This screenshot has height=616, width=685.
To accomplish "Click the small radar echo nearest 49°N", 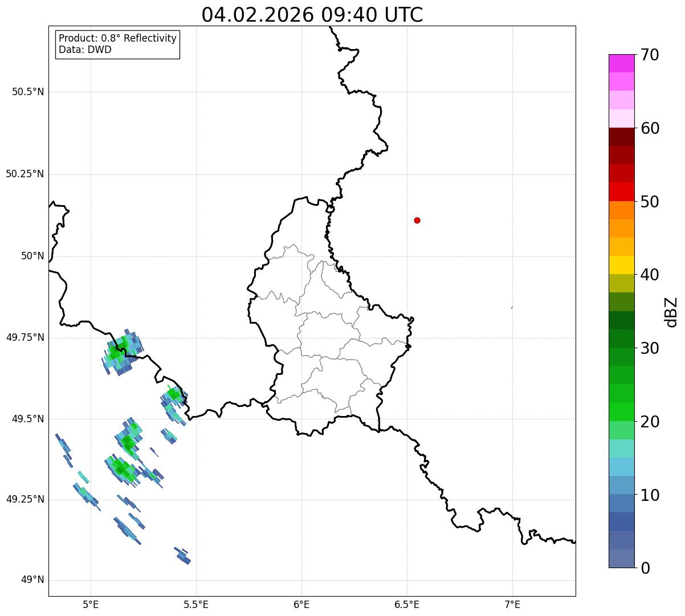I will click(x=182, y=556).
